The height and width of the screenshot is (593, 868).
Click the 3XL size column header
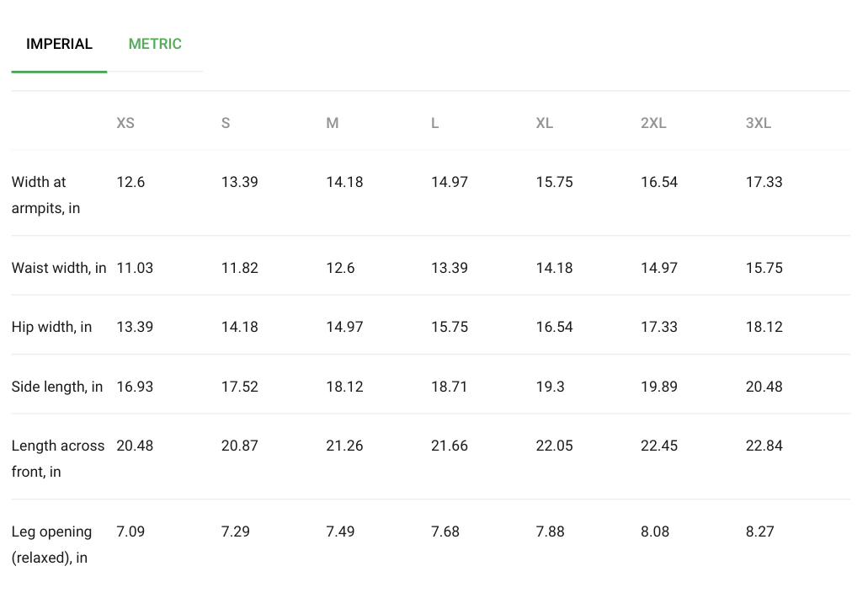pos(759,123)
